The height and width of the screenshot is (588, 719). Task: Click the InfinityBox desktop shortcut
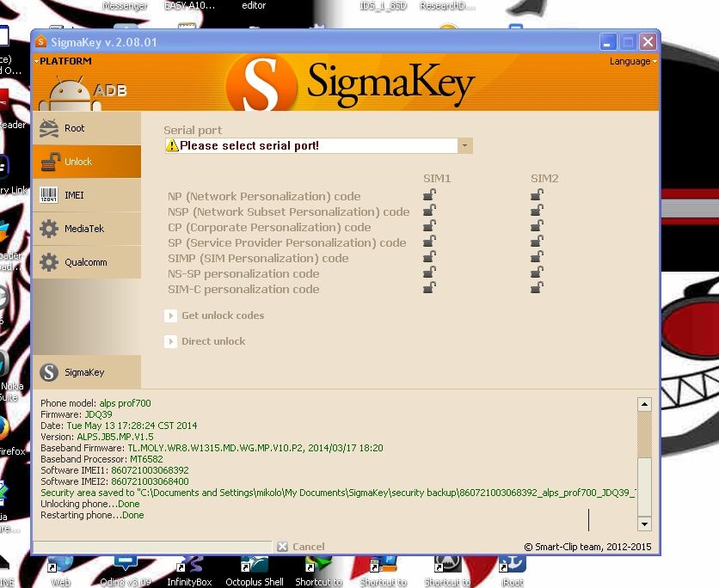189,572
